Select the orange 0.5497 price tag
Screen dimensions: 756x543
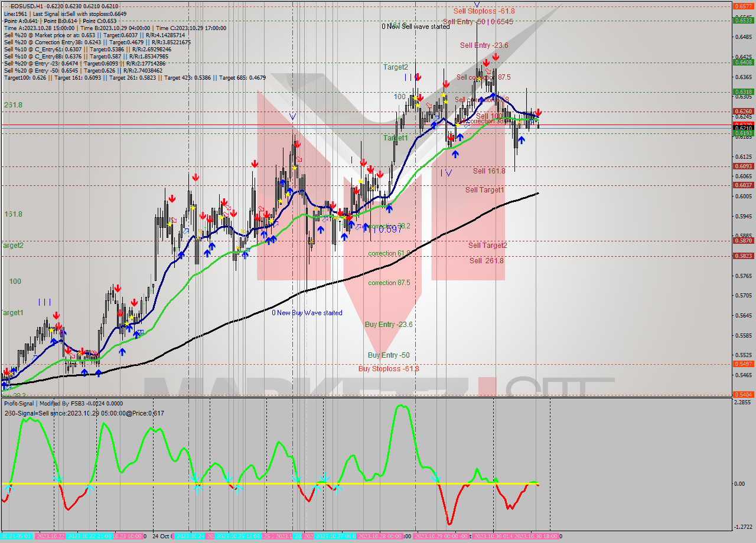(742, 364)
